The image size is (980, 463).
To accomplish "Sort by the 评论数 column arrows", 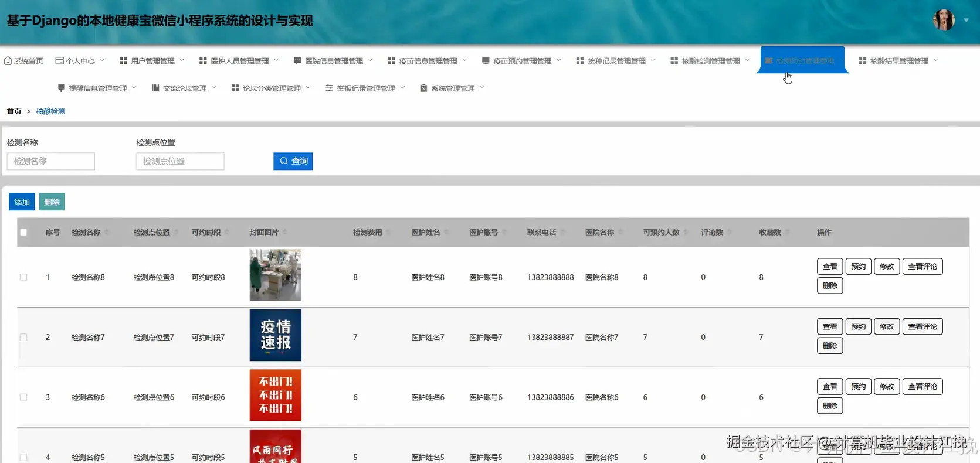I will (x=729, y=233).
